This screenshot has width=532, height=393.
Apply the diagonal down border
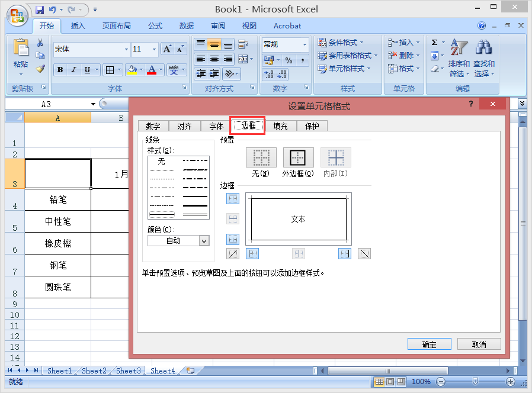(364, 254)
